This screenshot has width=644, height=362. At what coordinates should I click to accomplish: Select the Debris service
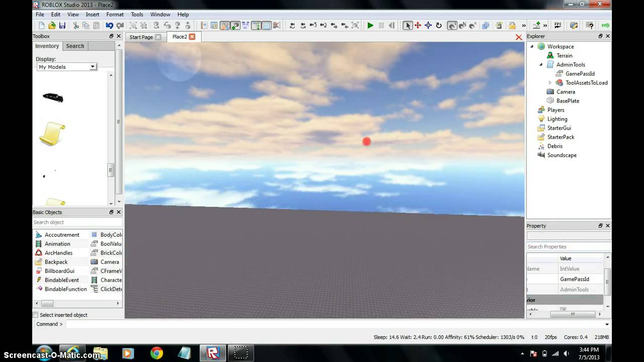554,146
